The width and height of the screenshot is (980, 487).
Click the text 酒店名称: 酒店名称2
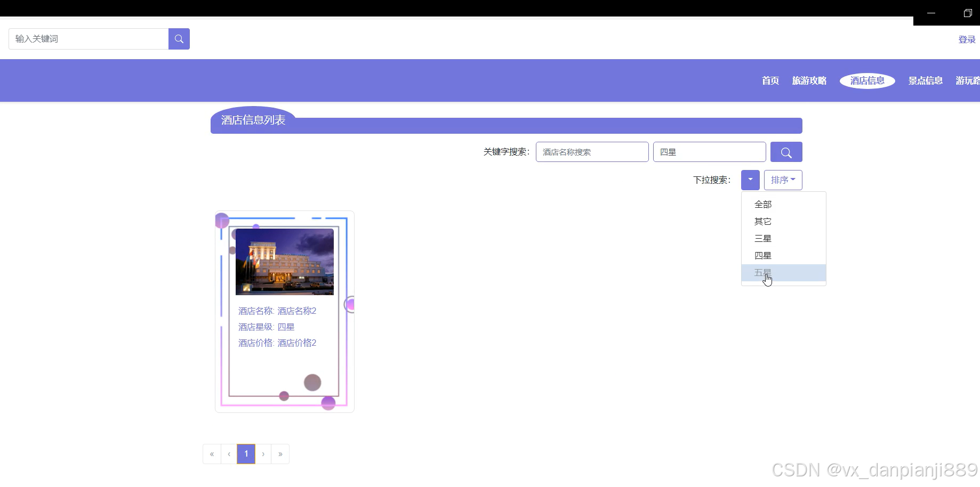click(277, 311)
